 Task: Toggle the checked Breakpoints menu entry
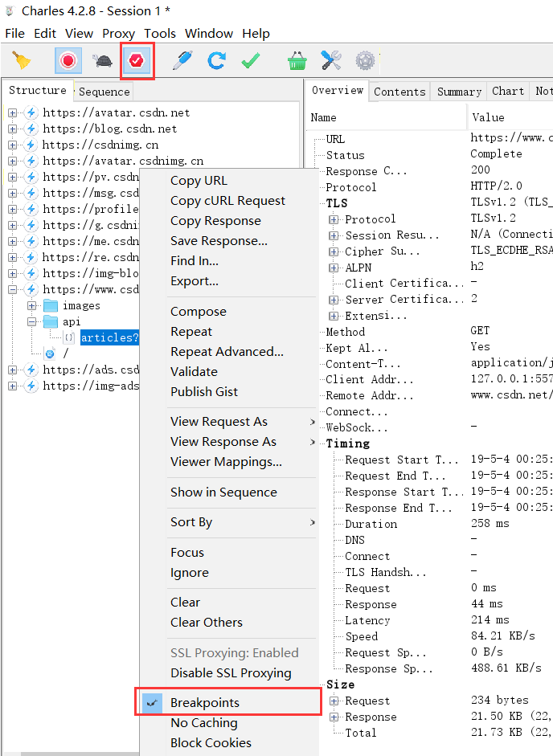228,702
